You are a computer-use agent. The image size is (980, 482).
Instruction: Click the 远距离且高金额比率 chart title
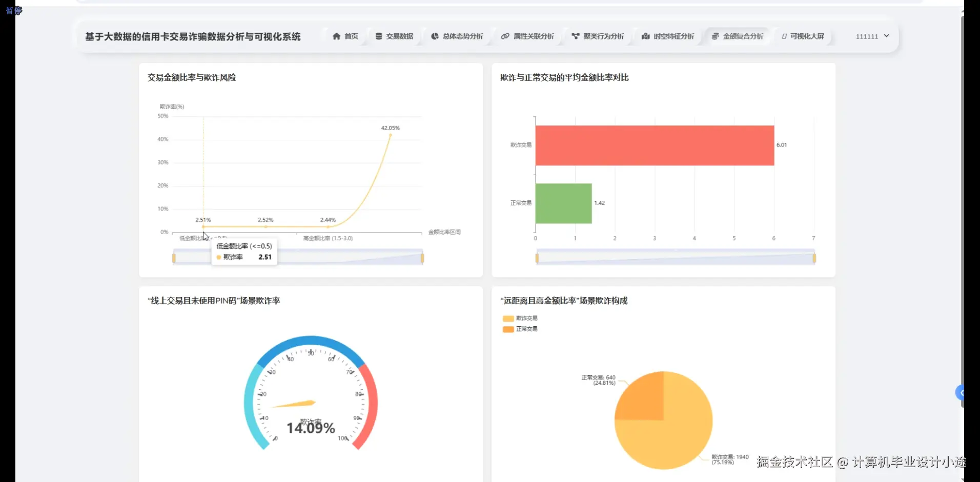click(564, 301)
